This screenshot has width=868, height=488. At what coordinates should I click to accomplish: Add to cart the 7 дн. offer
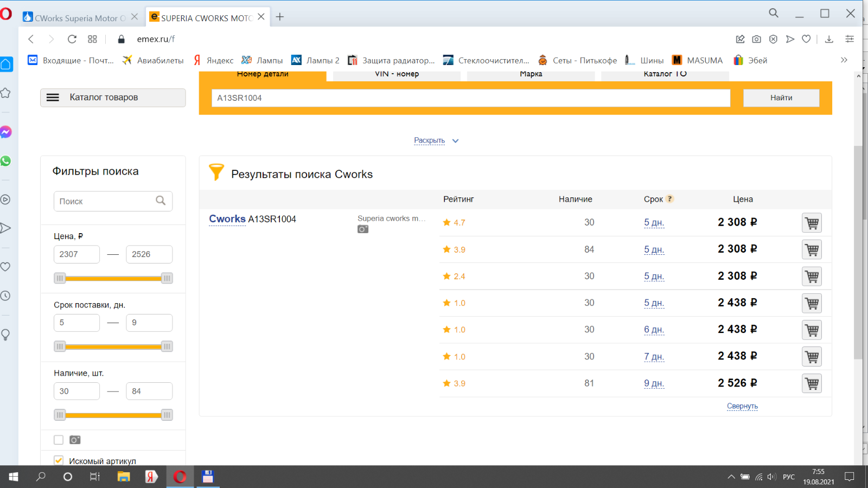[x=812, y=357]
